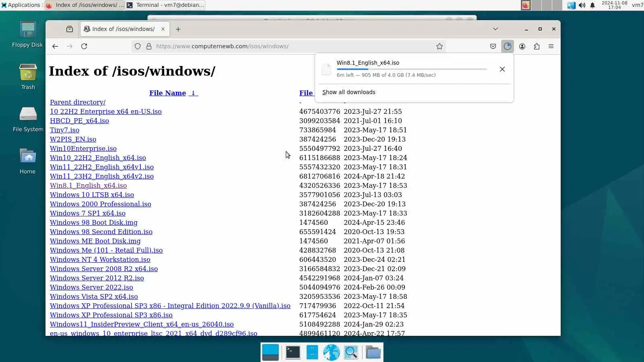
Task: Open the Windows XP Professional SP3 x86.iso link
Action: (111, 315)
